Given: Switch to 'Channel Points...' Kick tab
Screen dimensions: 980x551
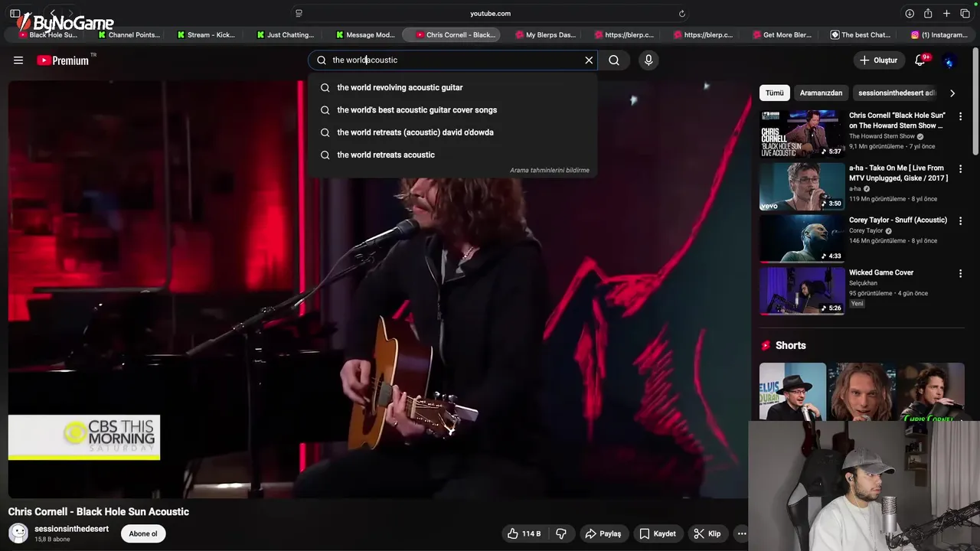Looking at the screenshot, I should pyautogui.click(x=128, y=34).
